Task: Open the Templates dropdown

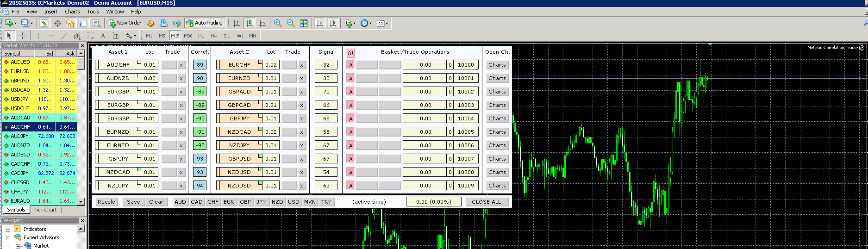Action: point(382,23)
